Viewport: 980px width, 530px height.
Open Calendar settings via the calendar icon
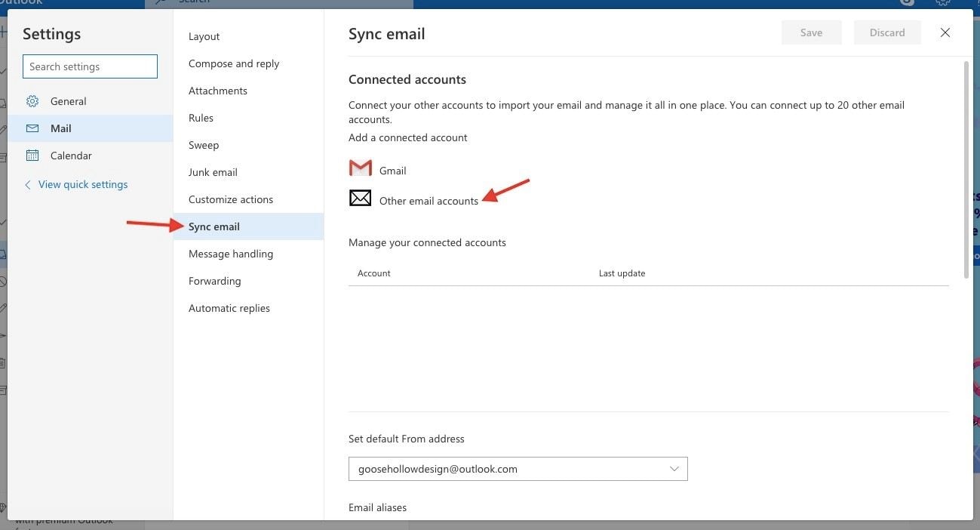32,155
